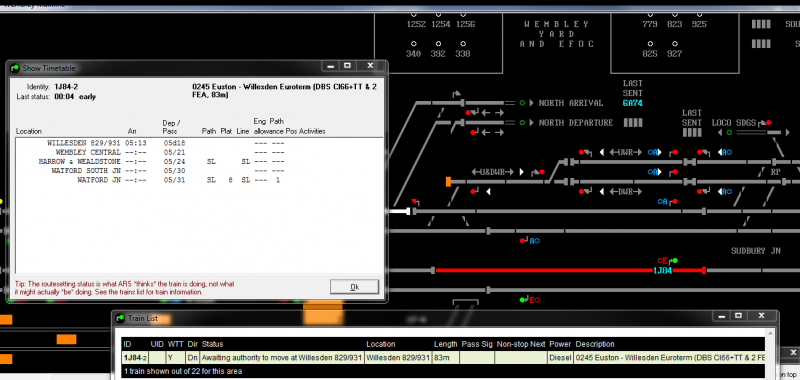Viewport: 800px width, 380px height.
Task: Toggle red E emergency button near 1J84
Action: click(x=663, y=261)
